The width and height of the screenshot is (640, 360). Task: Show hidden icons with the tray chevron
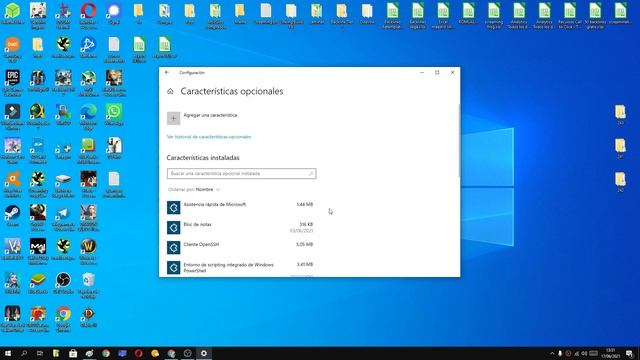(552, 353)
